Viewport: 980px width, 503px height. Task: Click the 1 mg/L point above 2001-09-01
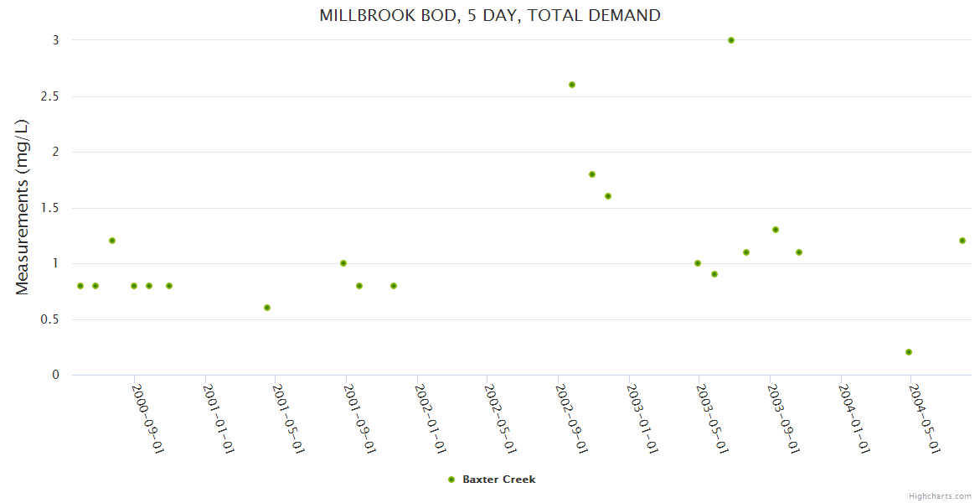coord(343,263)
